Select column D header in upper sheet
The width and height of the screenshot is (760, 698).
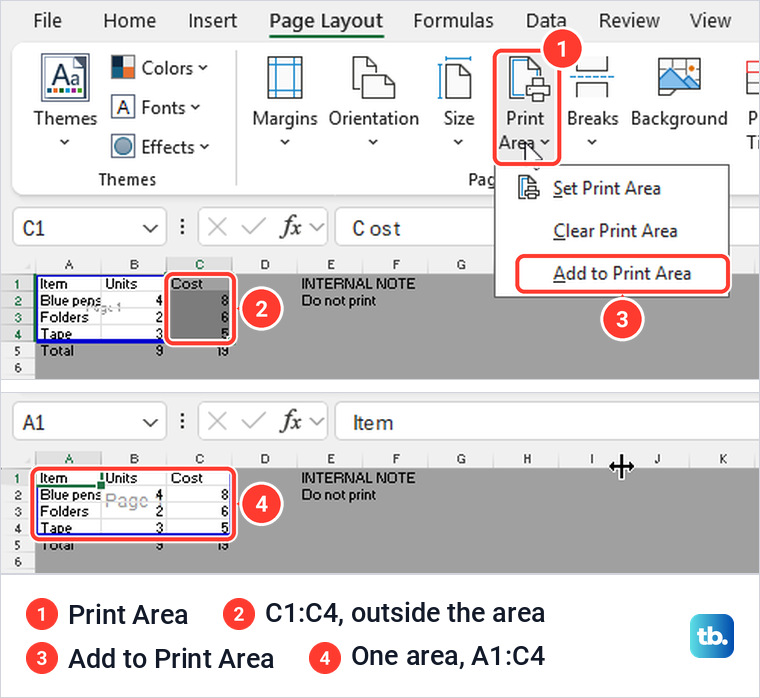pos(265,265)
